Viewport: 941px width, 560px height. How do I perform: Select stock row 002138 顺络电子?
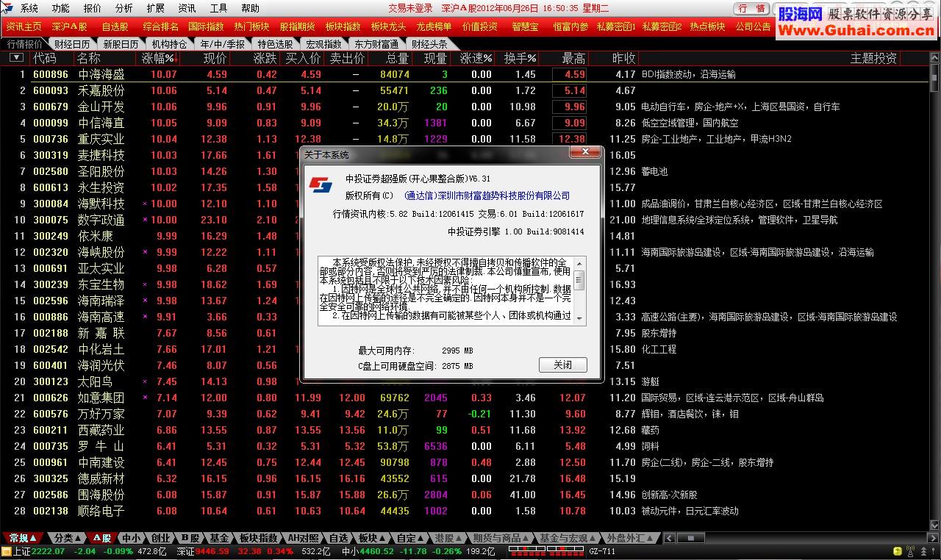[x=464, y=511]
